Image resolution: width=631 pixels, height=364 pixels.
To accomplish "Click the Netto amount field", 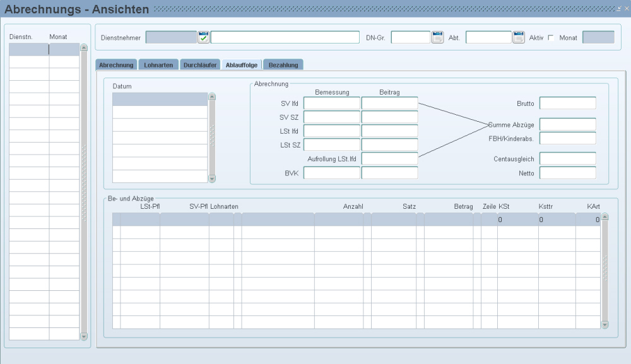I will coord(567,172).
